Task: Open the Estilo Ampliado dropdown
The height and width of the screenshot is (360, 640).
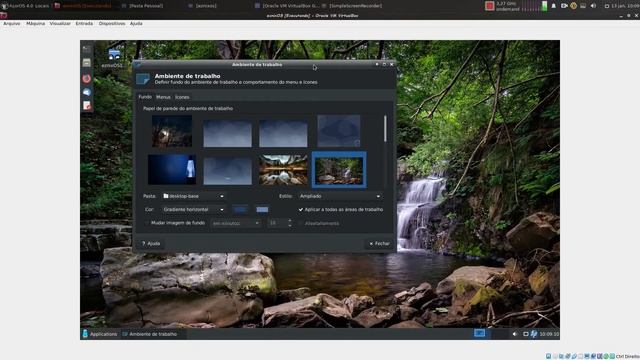Action: click(x=340, y=196)
